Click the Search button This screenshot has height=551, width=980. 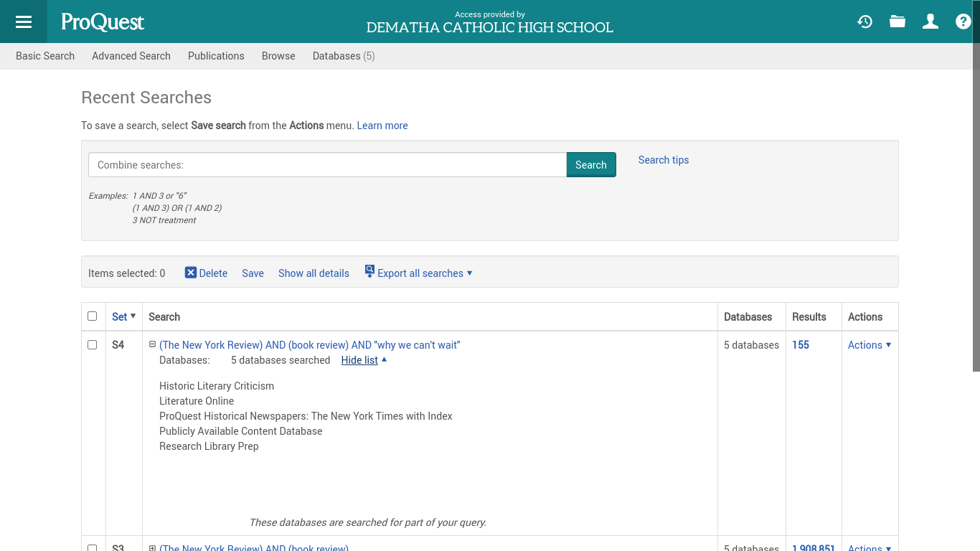tap(591, 164)
